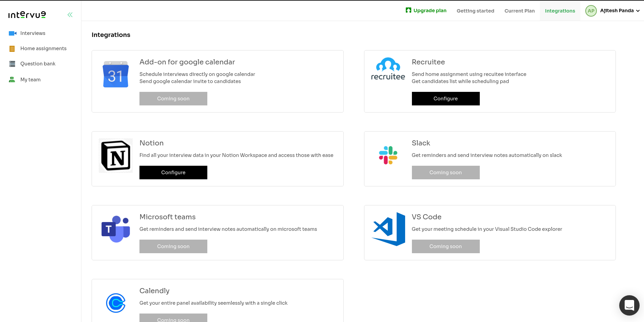Click Slack reminders description text
Viewport: 644px width, 322px height.
click(x=487, y=155)
